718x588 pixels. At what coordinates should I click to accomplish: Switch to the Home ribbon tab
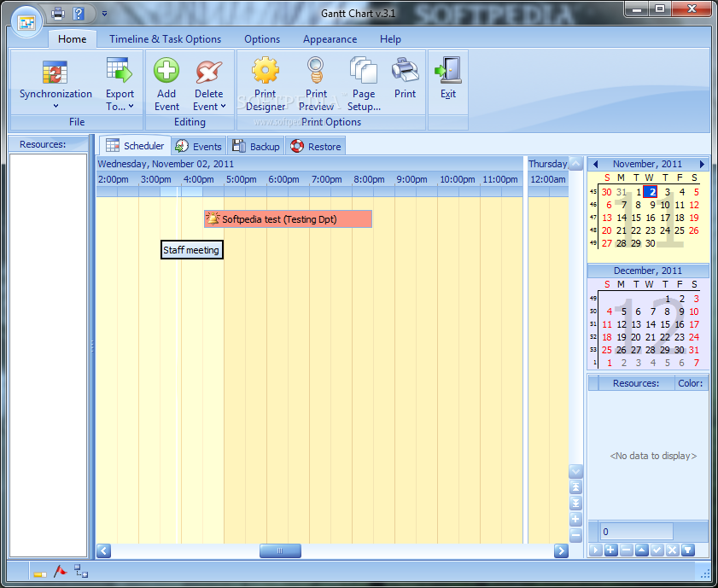point(73,39)
